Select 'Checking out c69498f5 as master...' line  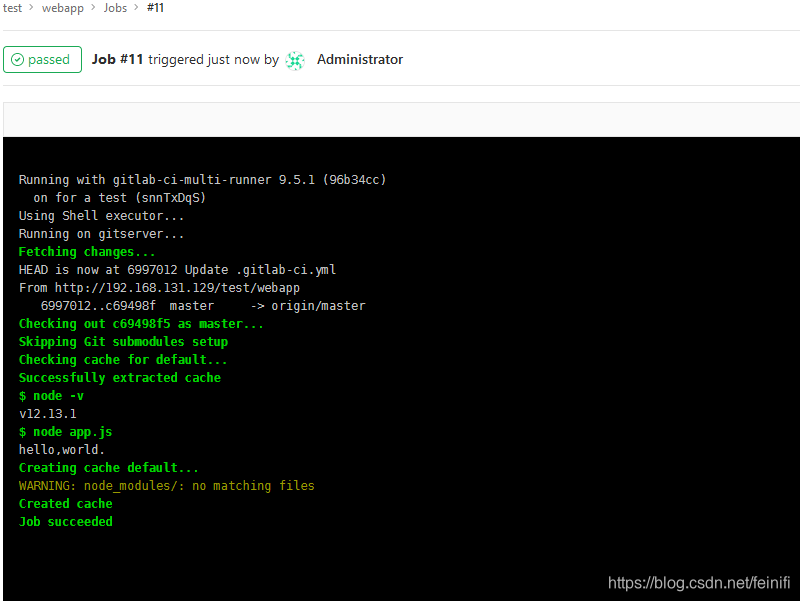[x=141, y=324]
